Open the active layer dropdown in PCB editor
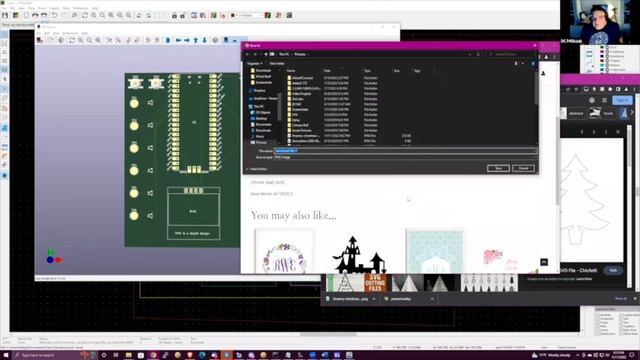The height and width of the screenshot is (360, 640). point(247,15)
